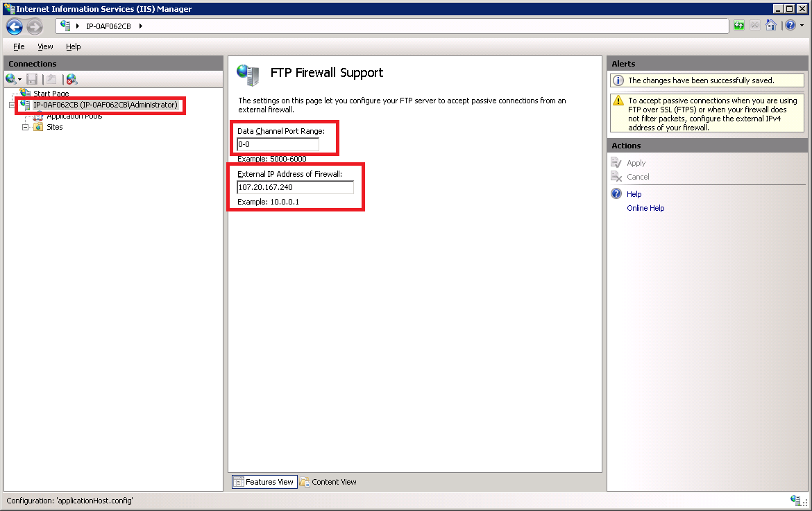Open the File menu
Viewport: 812px width, 511px height.
pos(19,46)
